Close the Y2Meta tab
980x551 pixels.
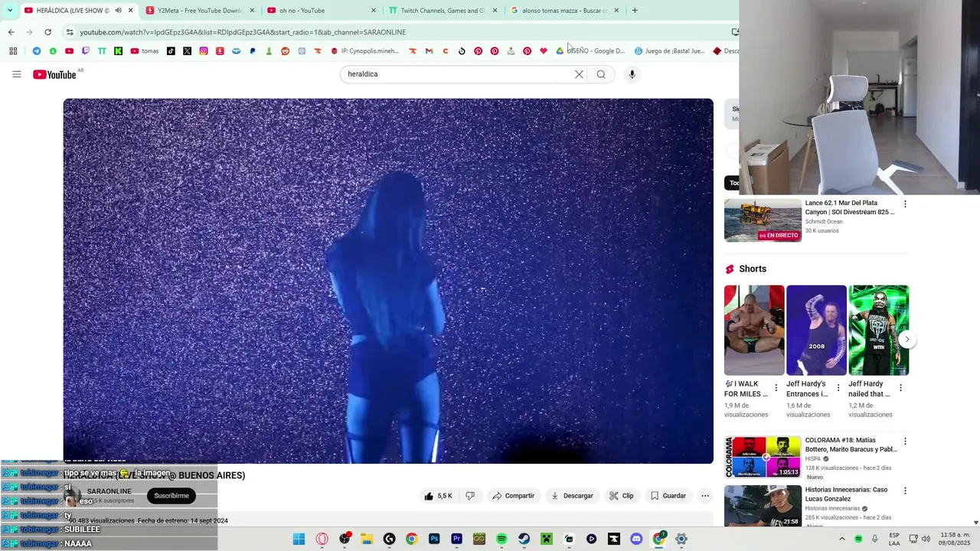click(x=252, y=11)
